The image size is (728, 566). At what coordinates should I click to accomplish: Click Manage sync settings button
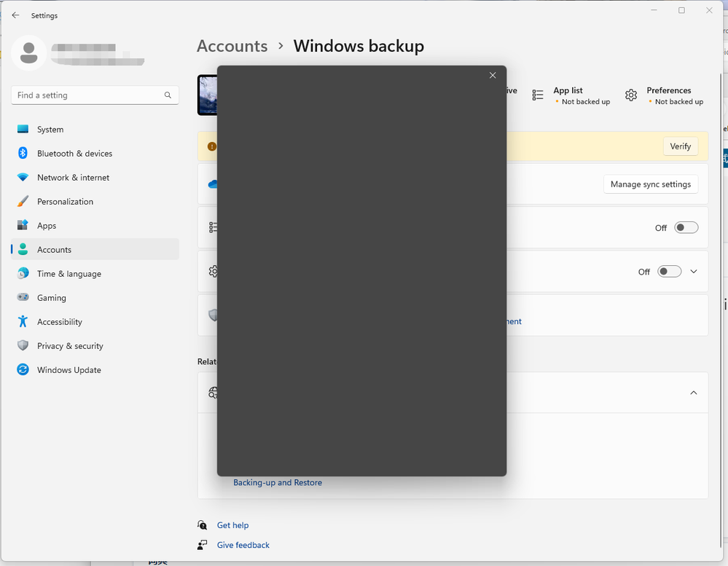651,184
